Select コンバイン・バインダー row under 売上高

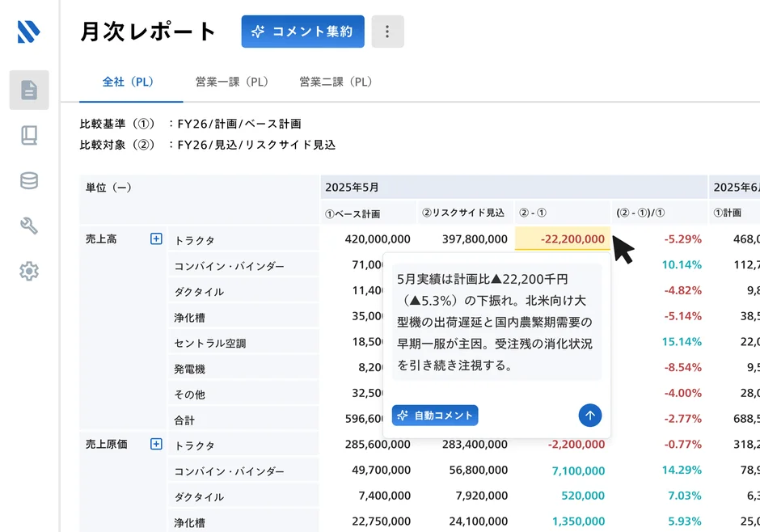(x=243, y=265)
